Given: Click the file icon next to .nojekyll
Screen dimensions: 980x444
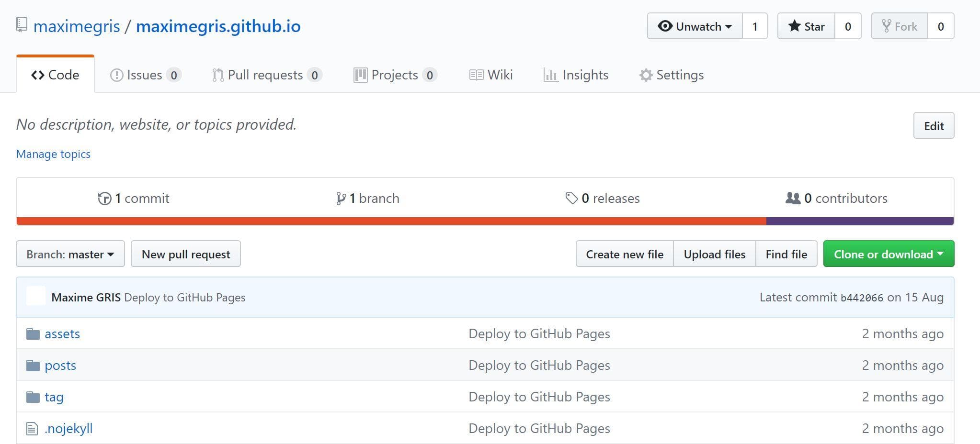Looking at the screenshot, I should 32,429.
